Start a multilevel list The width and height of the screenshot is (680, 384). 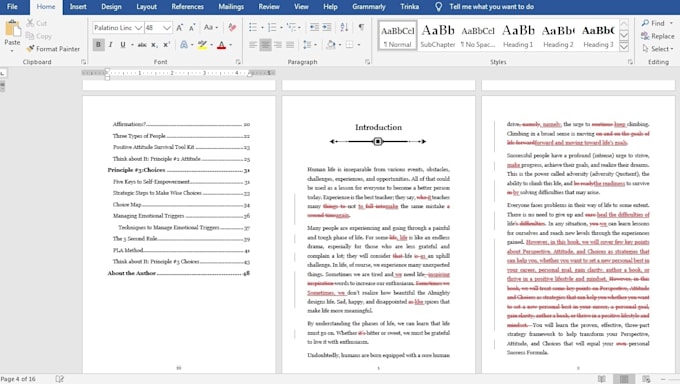(x=292, y=27)
